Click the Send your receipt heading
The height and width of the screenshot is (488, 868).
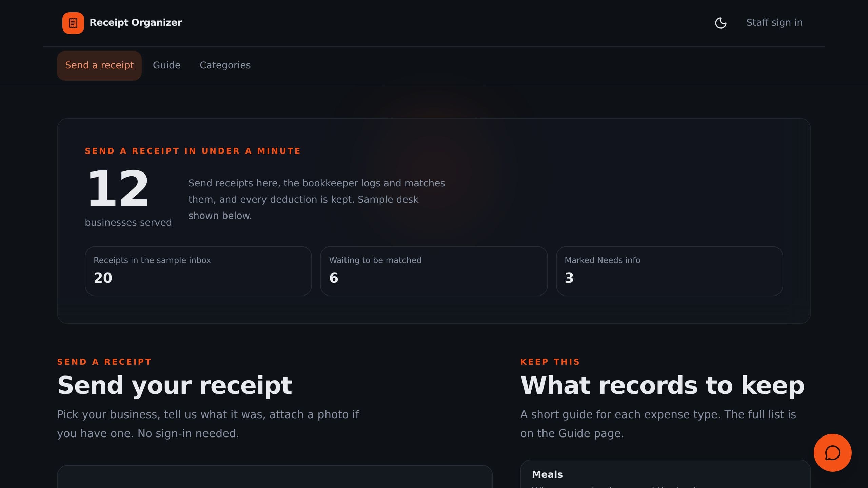click(175, 385)
